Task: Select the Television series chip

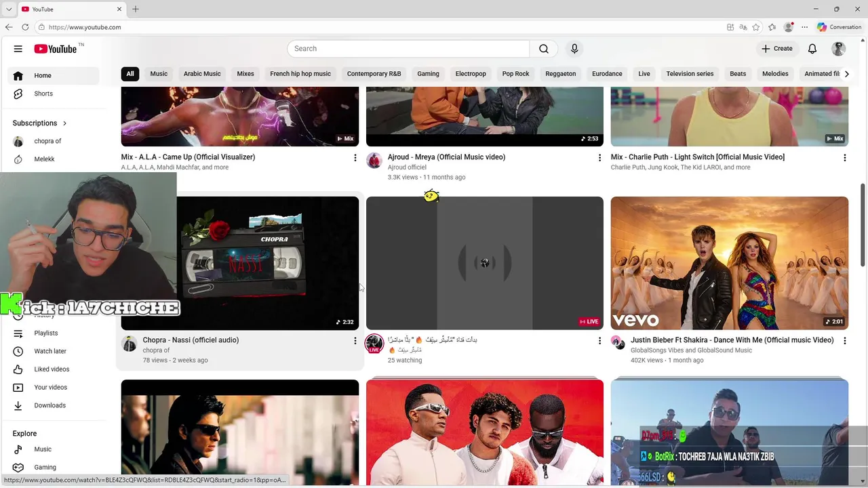Action: tap(690, 74)
